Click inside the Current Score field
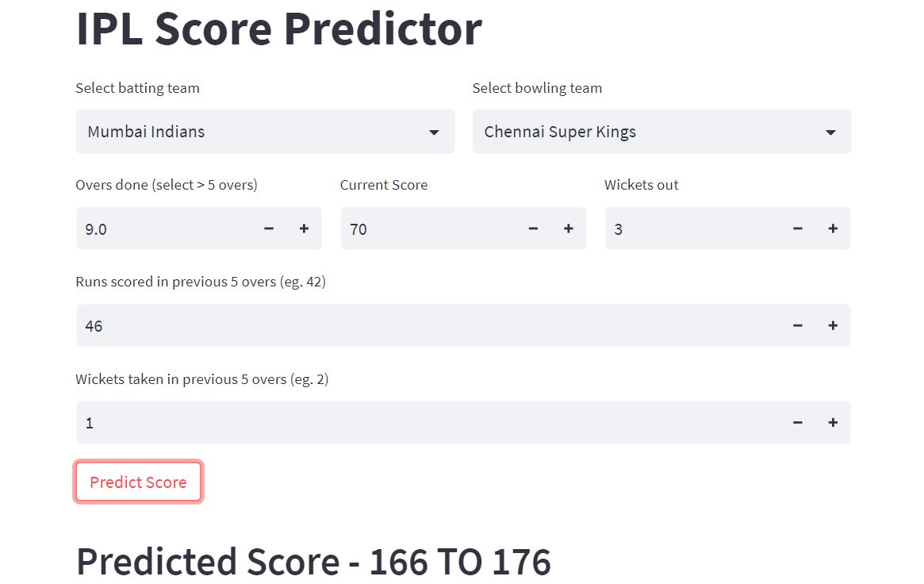Image resolution: width=924 pixels, height=584 pixels. click(x=428, y=229)
